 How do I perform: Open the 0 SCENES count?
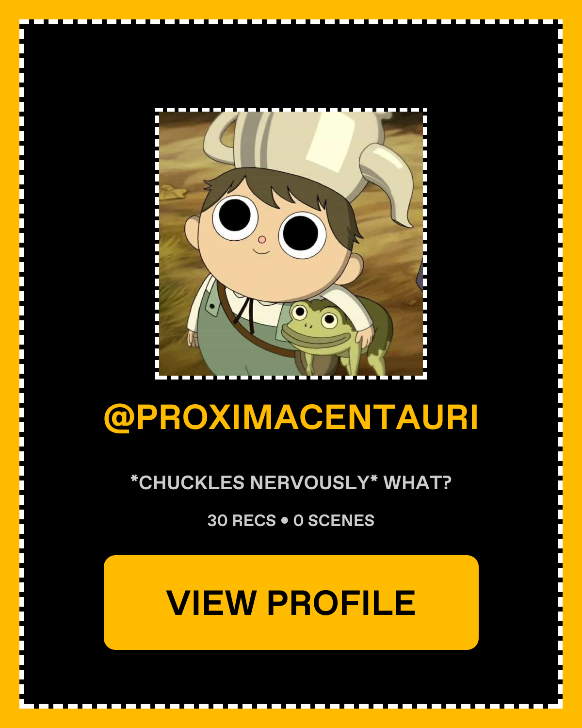tap(334, 520)
